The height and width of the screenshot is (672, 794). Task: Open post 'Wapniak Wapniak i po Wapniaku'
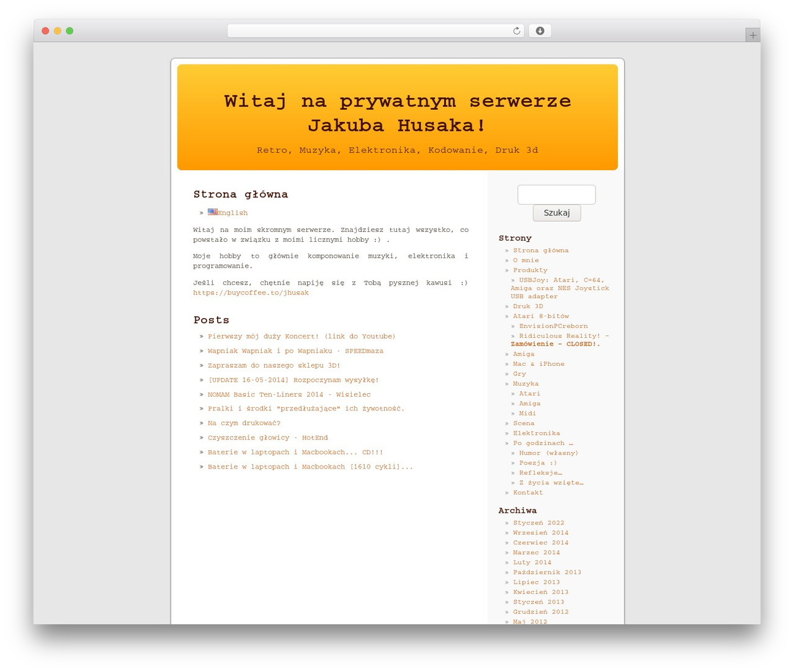coord(295,351)
